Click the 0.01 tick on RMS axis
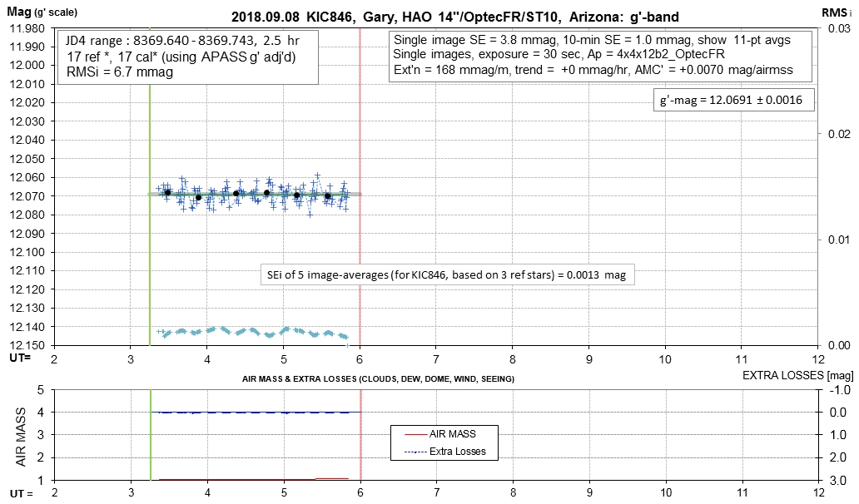This screenshot has height=504, width=859. [839, 240]
